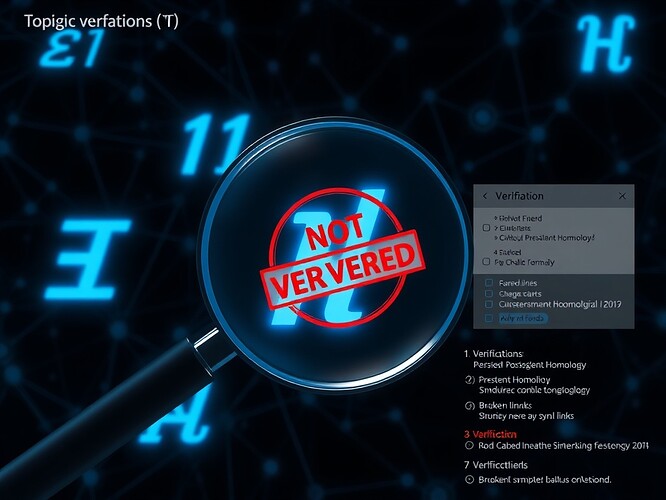The image size is (666, 500).
Task: Toggle the first checkbox in Verification panel
Action: point(486,227)
